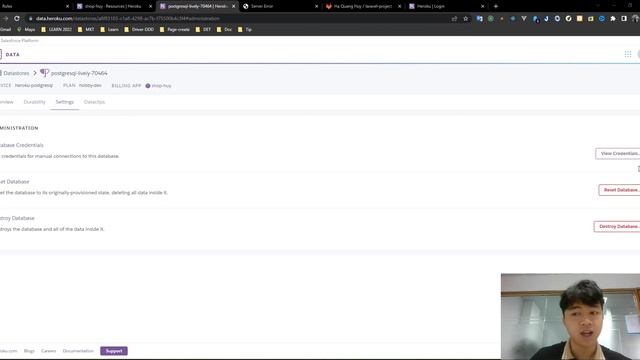Open the shop-huy billing app link
Screen dimensions: 640x360
tap(158, 86)
